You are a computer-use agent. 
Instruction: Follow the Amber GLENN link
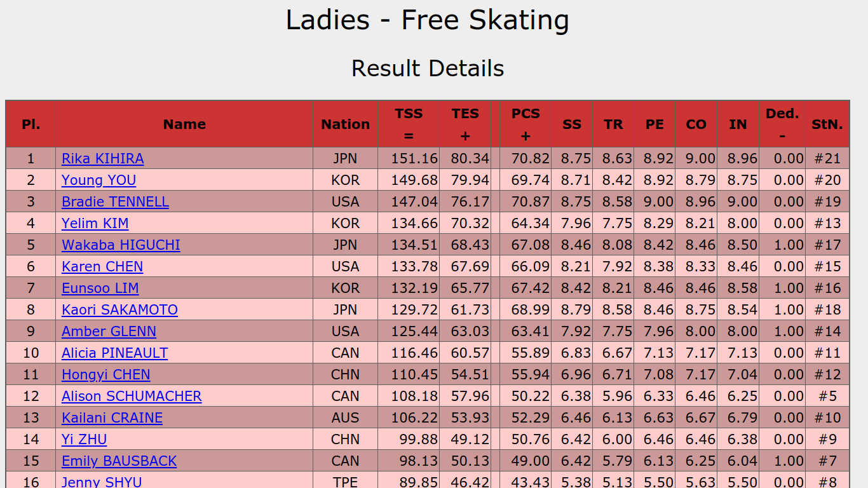point(109,331)
